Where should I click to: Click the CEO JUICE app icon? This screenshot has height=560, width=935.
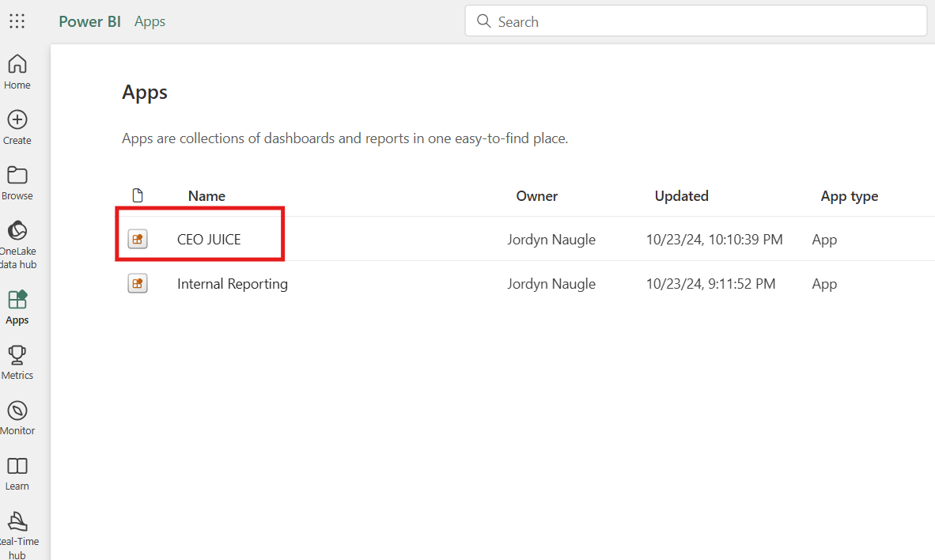(138, 239)
